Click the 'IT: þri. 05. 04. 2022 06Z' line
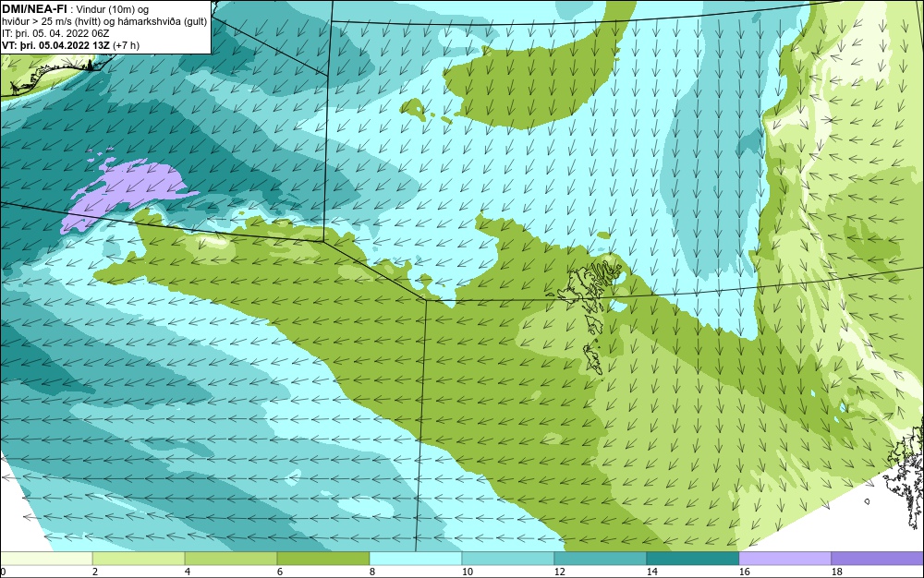The height and width of the screenshot is (578, 924). (55, 33)
